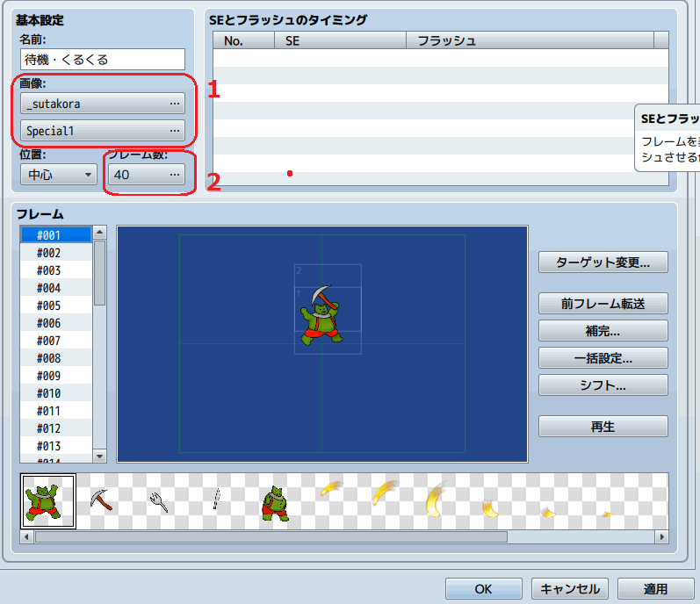Open image selector for Special1

coord(103,131)
